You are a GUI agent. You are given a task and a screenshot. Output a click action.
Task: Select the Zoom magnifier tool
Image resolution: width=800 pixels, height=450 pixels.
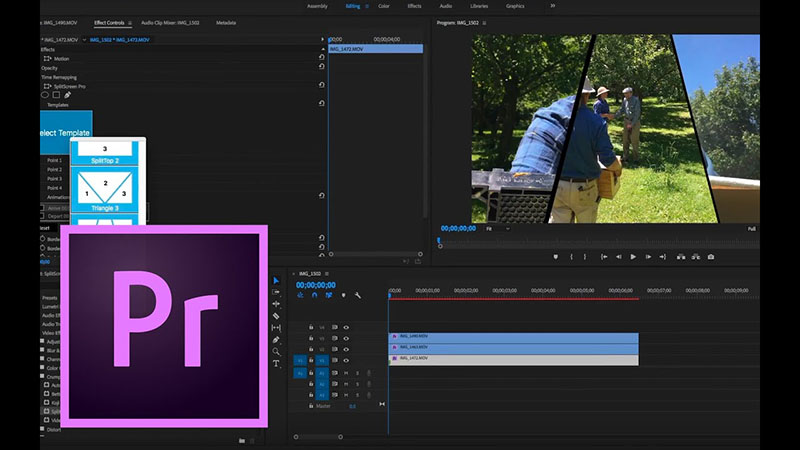[276, 352]
